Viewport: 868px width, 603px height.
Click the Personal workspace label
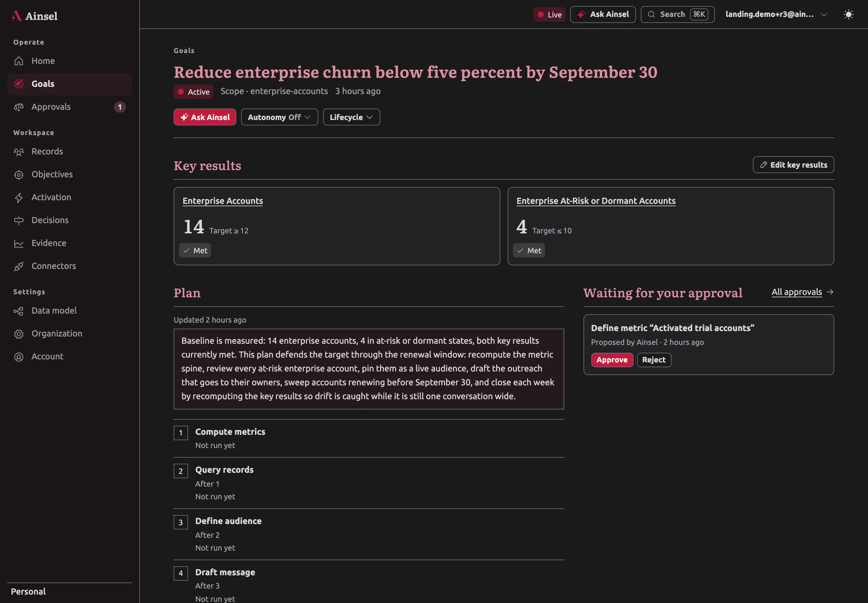[x=28, y=592]
